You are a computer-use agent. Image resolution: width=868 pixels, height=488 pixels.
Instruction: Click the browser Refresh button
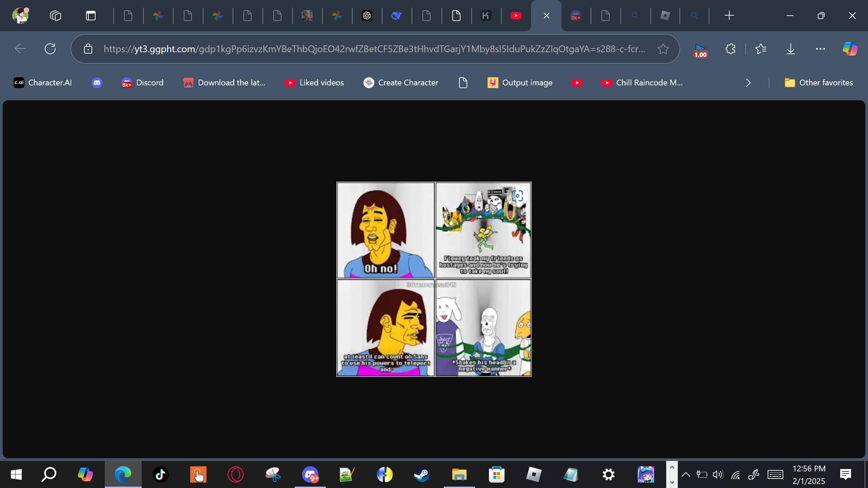pos(50,49)
